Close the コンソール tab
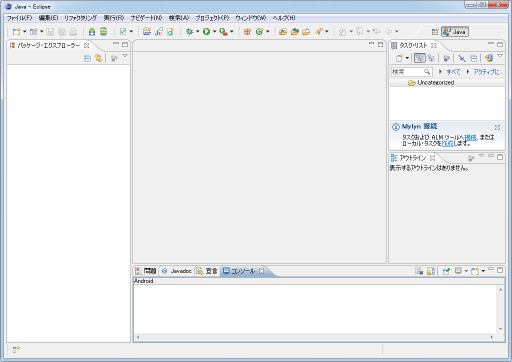The width and height of the screenshot is (512, 362). click(x=262, y=271)
